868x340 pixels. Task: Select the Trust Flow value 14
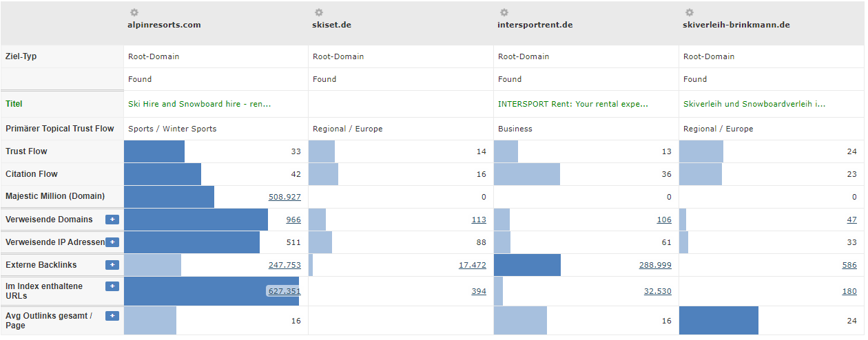click(x=482, y=151)
